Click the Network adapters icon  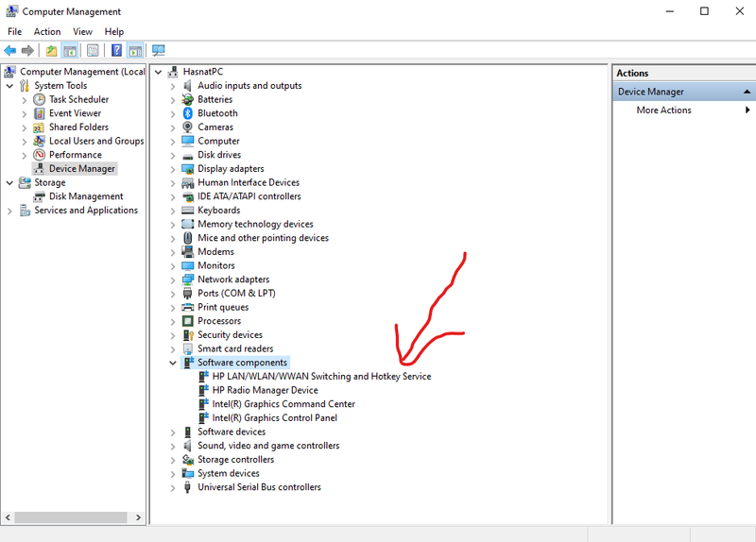(187, 279)
